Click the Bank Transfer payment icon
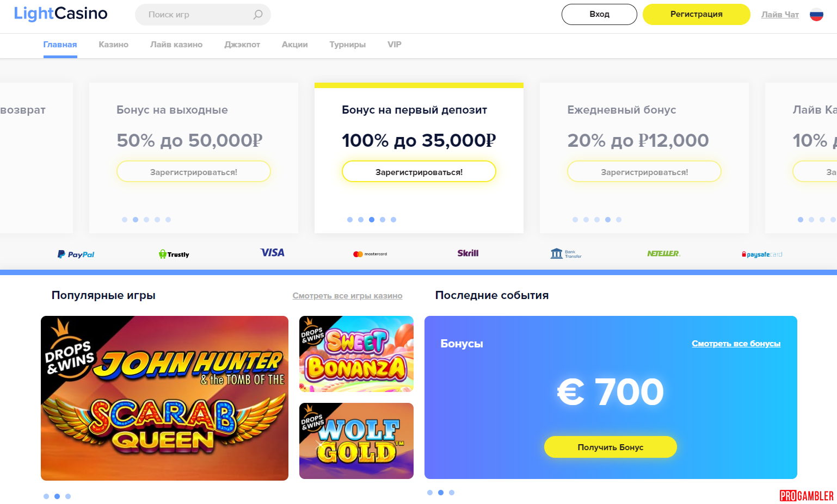This screenshot has height=504, width=837. coord(566,253)
